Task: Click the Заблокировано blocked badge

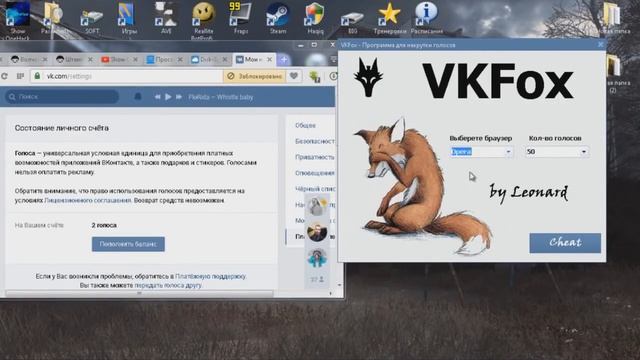Action: point(255,76)
